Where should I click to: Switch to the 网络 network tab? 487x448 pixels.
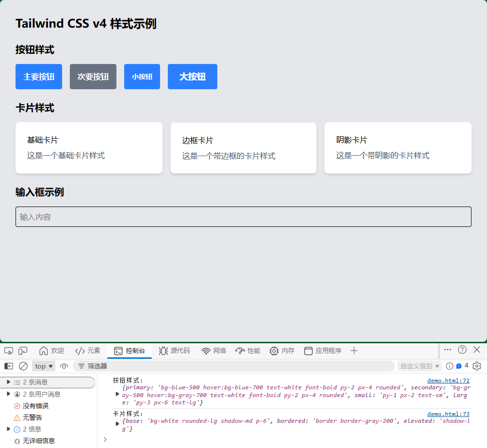[214, 351]
